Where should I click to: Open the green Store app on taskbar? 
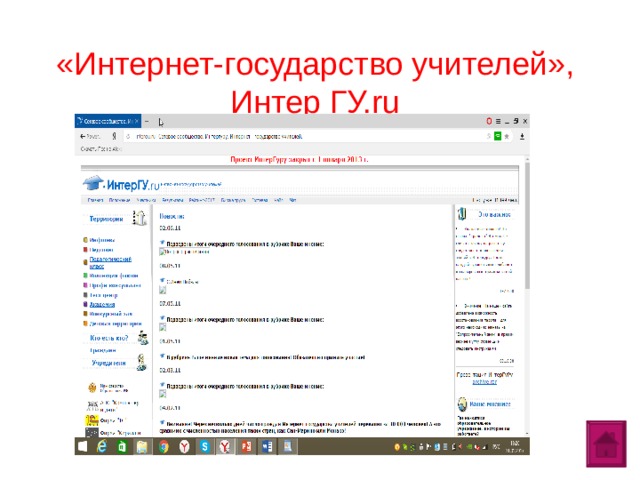(x=122, y=447)
